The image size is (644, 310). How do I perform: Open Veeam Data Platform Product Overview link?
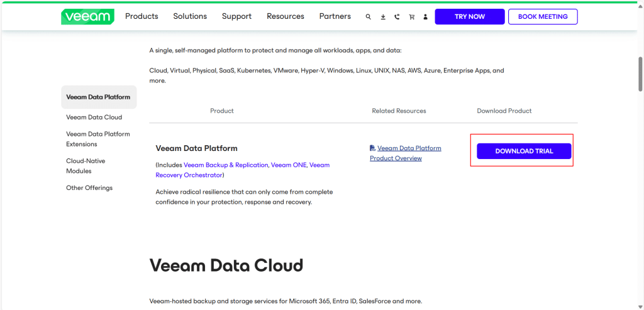click(x=406, y=153)
